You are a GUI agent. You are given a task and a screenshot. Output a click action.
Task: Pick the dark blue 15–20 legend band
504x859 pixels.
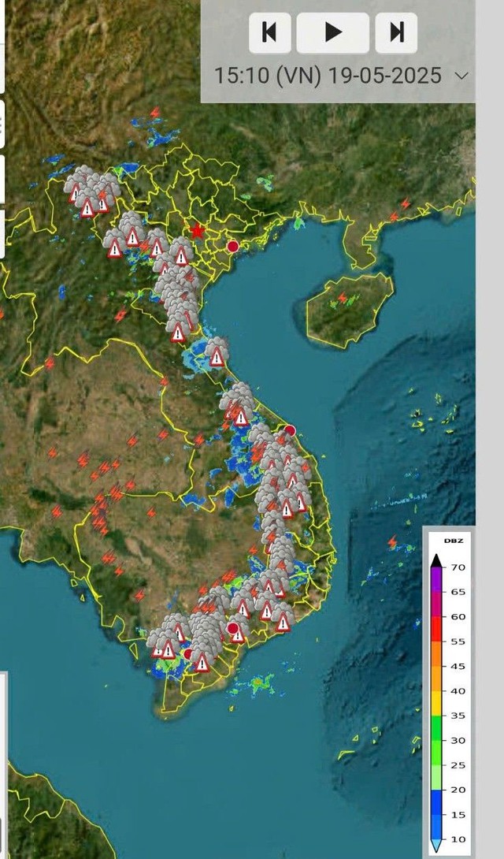click(x=436, y=802)
